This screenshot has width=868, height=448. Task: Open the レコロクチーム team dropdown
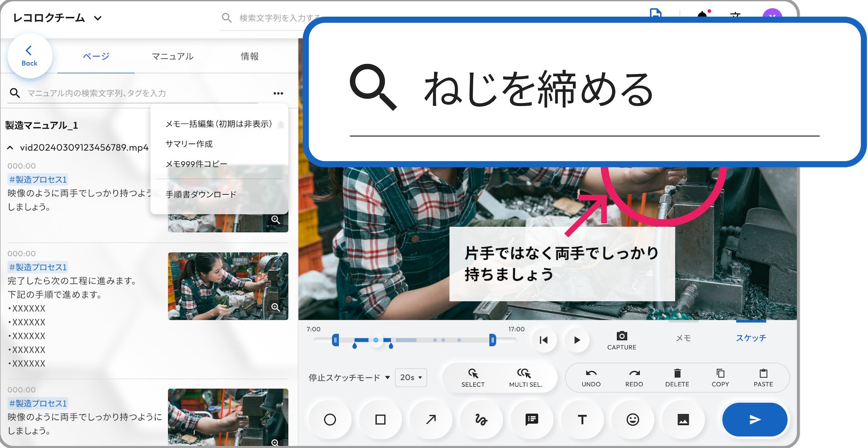pyautogui.click(x=57, y=18)
